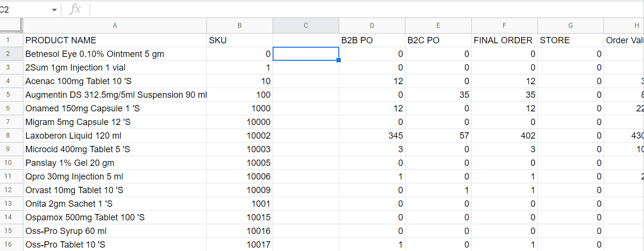Select column B header
644x251 pixels.
click(x=239, y=26)
